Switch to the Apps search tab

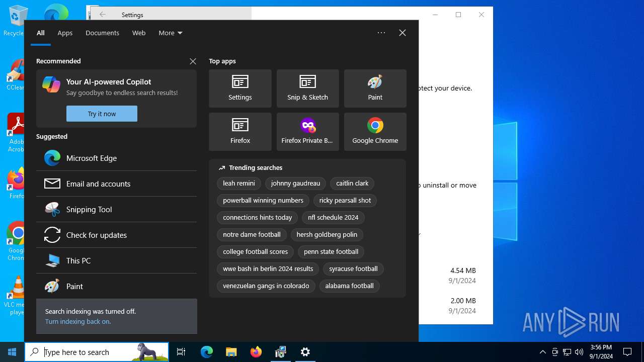click(65, 33)
